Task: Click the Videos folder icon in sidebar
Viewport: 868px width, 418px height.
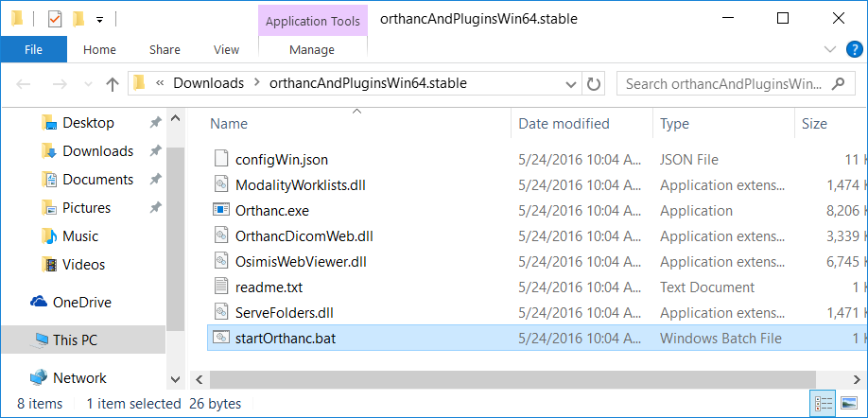Action: click(x=49, y=264)
